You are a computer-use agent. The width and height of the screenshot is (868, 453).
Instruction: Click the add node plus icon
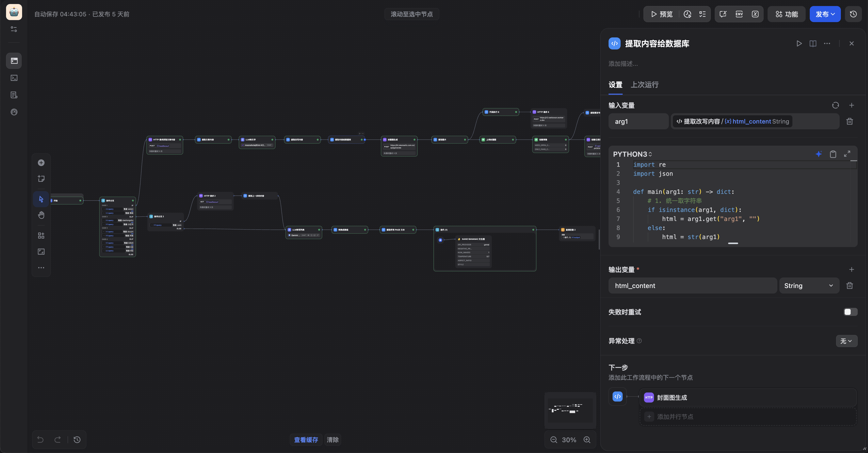pyautogui.click(x=41, y=163)
